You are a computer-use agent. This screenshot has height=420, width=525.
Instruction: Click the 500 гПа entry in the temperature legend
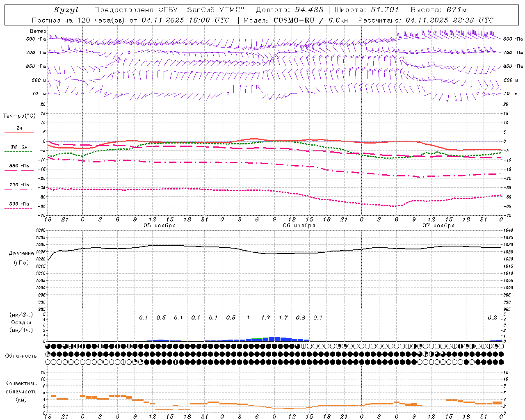[19, 204]
